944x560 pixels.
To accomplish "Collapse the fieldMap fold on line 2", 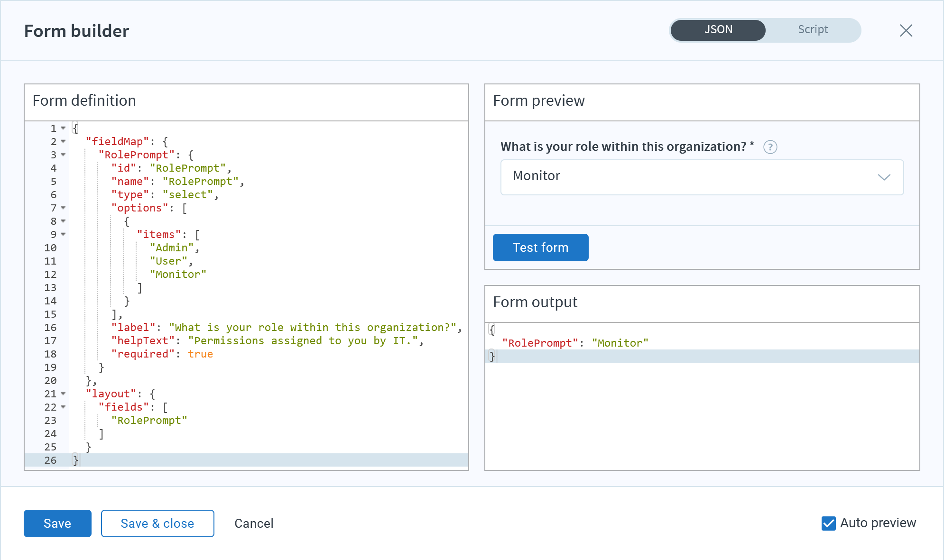I will click(x=63, y=141).
